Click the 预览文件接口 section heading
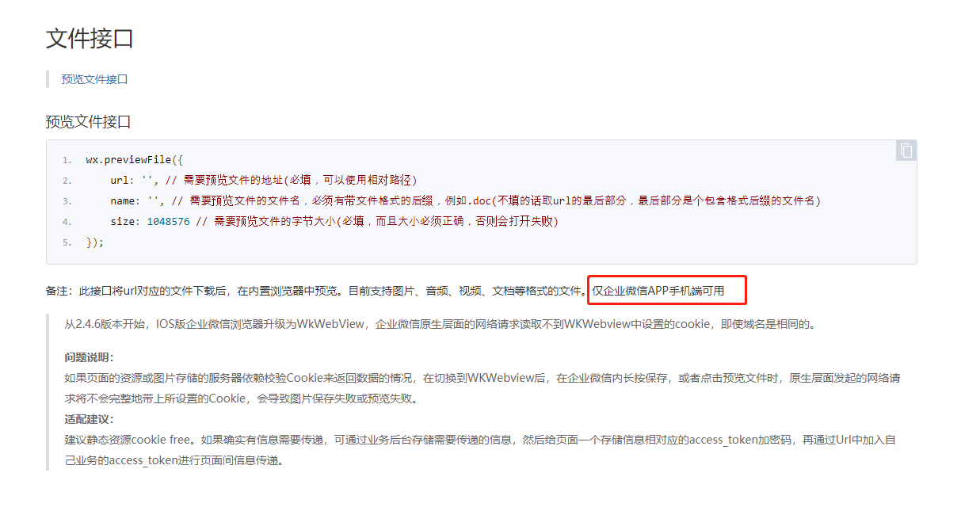Image resolution: width=980 pixels, height=511 pixels. click(88, 122)
